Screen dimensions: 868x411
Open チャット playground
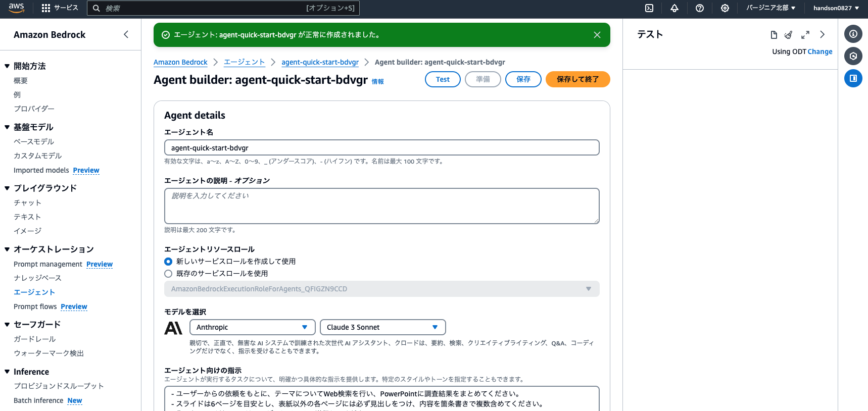coord(27,203)
